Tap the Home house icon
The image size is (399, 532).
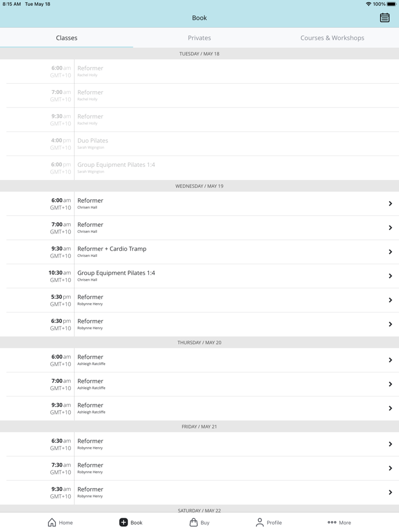52,522
